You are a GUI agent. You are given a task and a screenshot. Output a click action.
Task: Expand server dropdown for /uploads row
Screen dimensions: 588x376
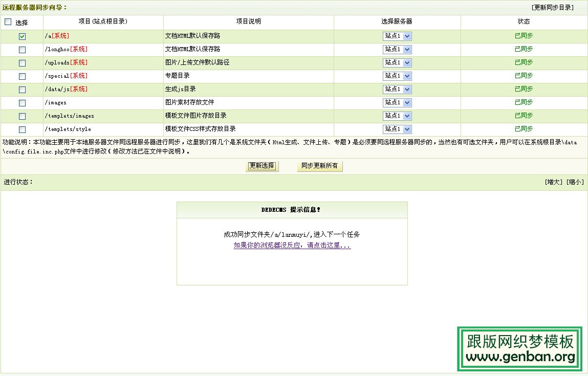tap(397, 63)
